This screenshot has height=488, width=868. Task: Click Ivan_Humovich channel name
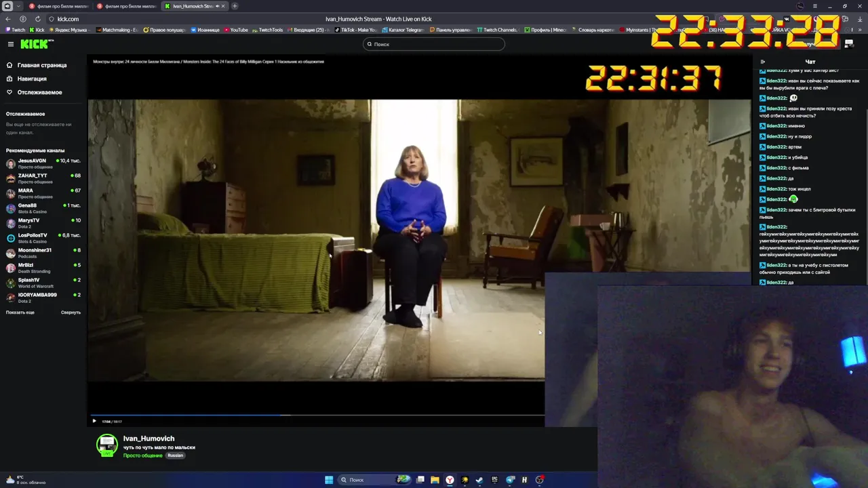coord(149,439)
